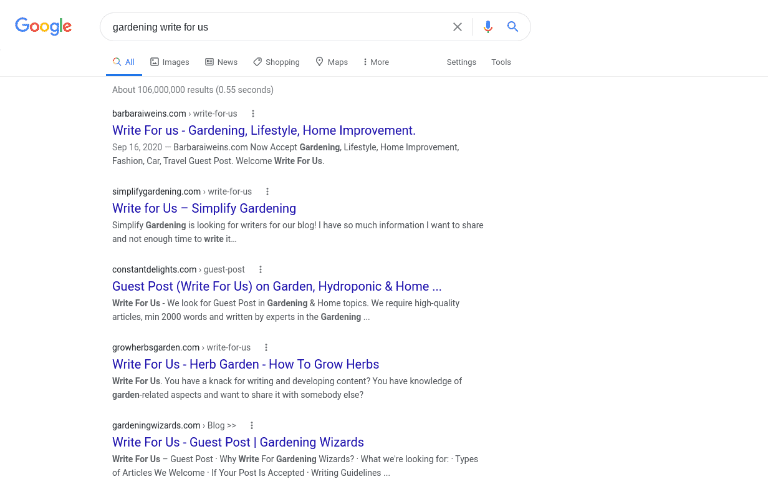Start voice search with microphone icon

tap(488, 27)
